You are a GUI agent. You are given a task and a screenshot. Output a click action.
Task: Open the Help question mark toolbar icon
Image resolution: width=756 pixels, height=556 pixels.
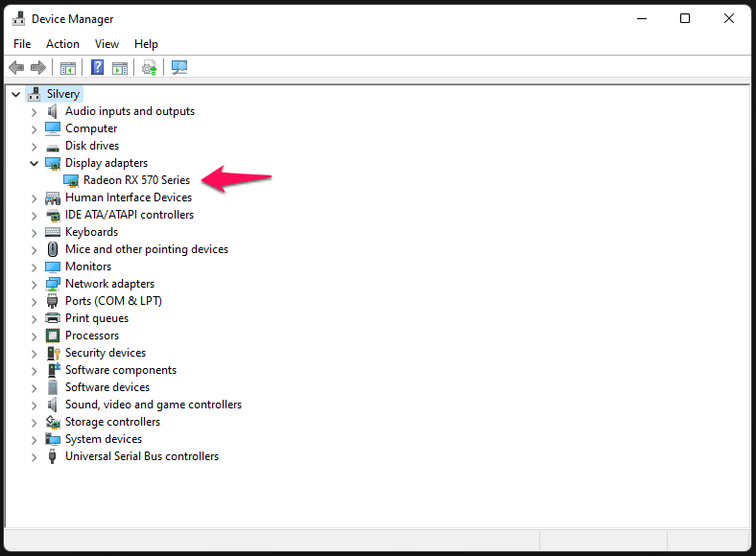tap(98, 67)
